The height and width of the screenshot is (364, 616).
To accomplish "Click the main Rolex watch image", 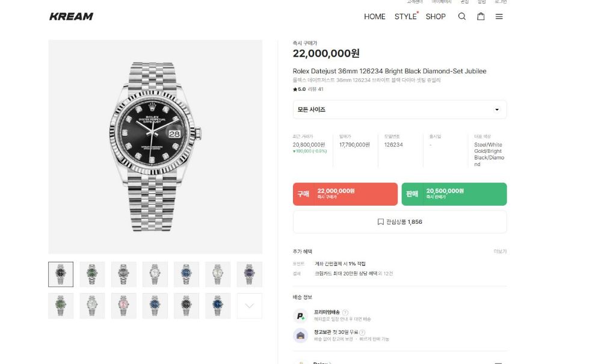I will coord(155,147).
